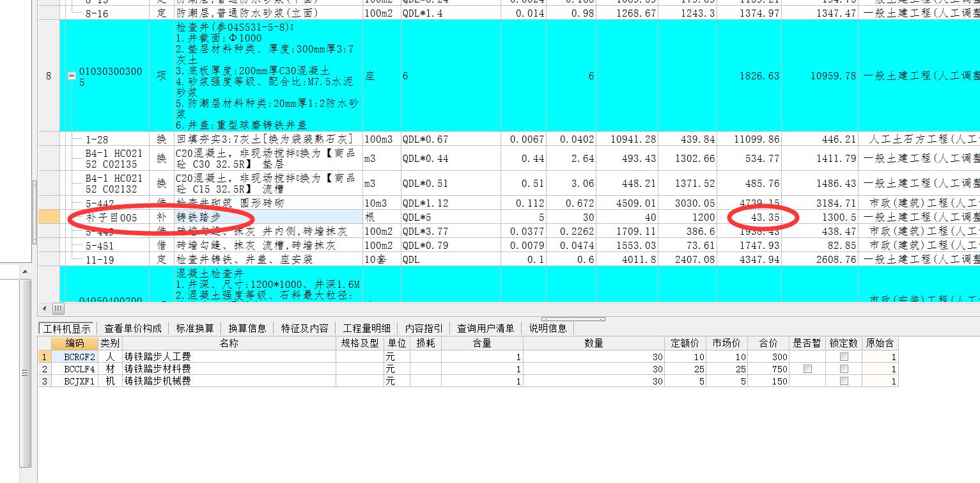Viewport: 980px width, 483px height.
Task: Click the 10941.28 unit price cell
Action: (627, 139)
